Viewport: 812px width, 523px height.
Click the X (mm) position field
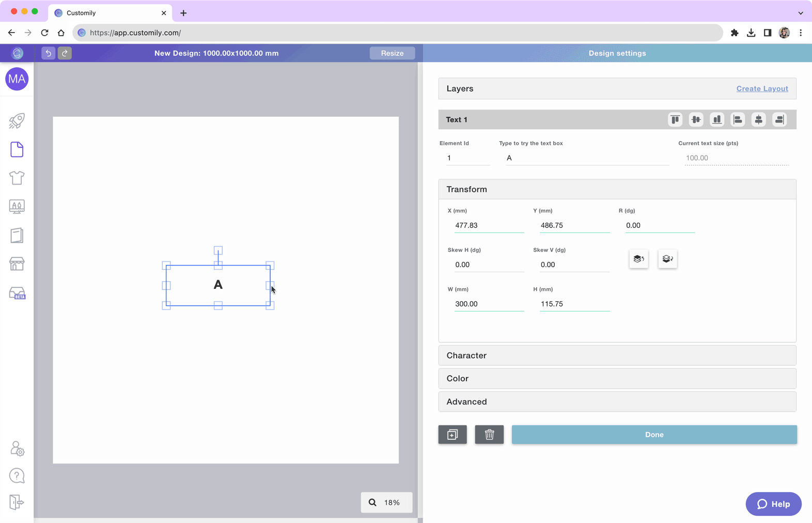click(x=488, y=225)
